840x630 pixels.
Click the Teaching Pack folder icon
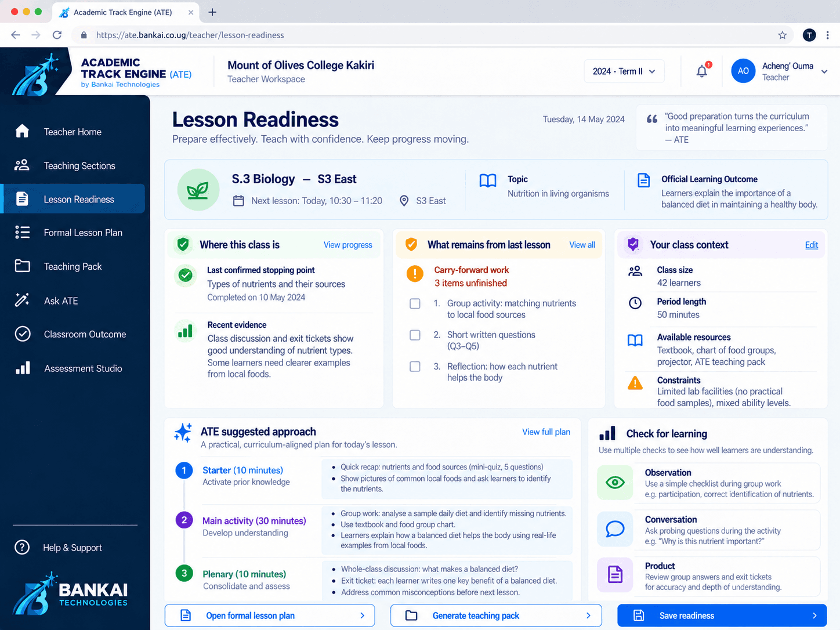click(x=22, y=266)
